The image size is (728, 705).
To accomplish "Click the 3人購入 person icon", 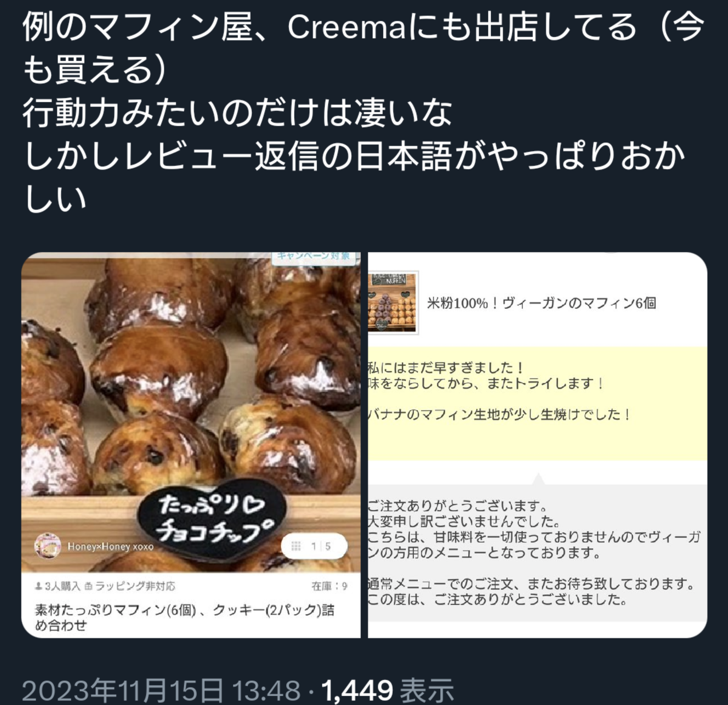I will [x=39, y=586].
